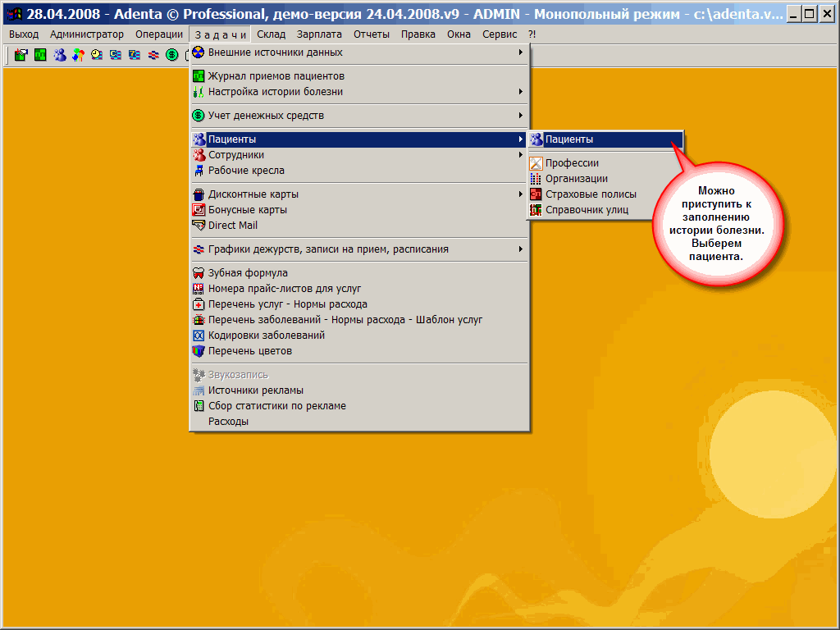Click the patients (blue people) toolbar icon

click(59, 55)
